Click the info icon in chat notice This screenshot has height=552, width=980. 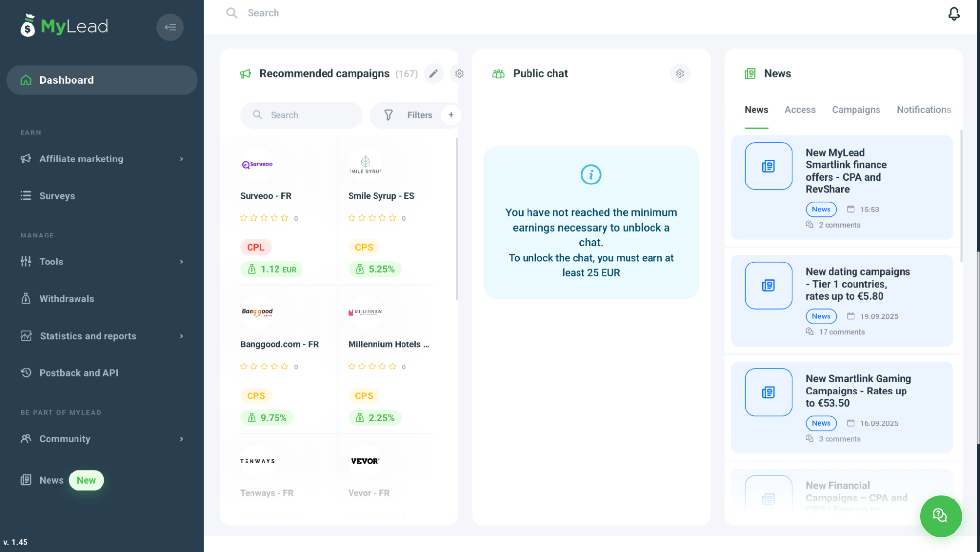pyautogui.click(x=591, y=175)
